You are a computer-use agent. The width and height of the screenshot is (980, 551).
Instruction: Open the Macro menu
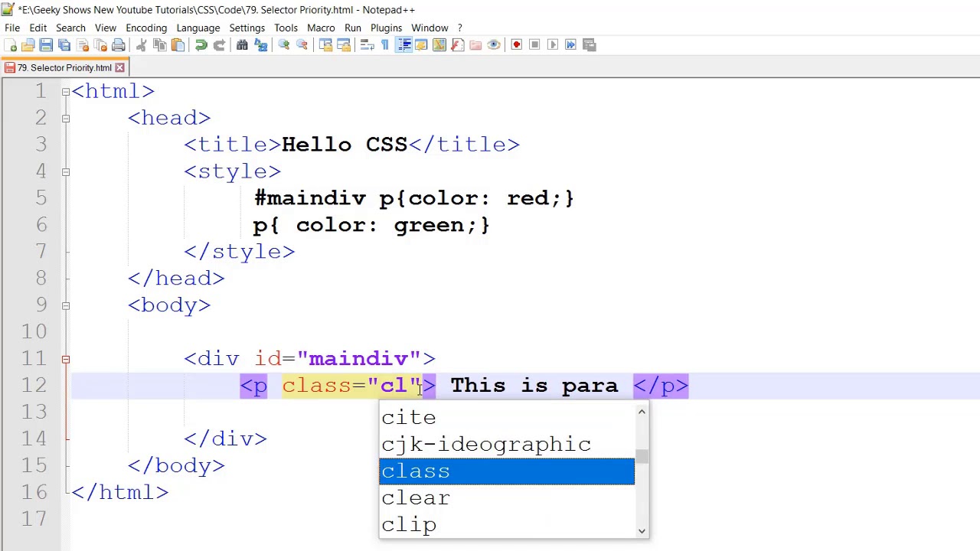[x=321, y=28]
